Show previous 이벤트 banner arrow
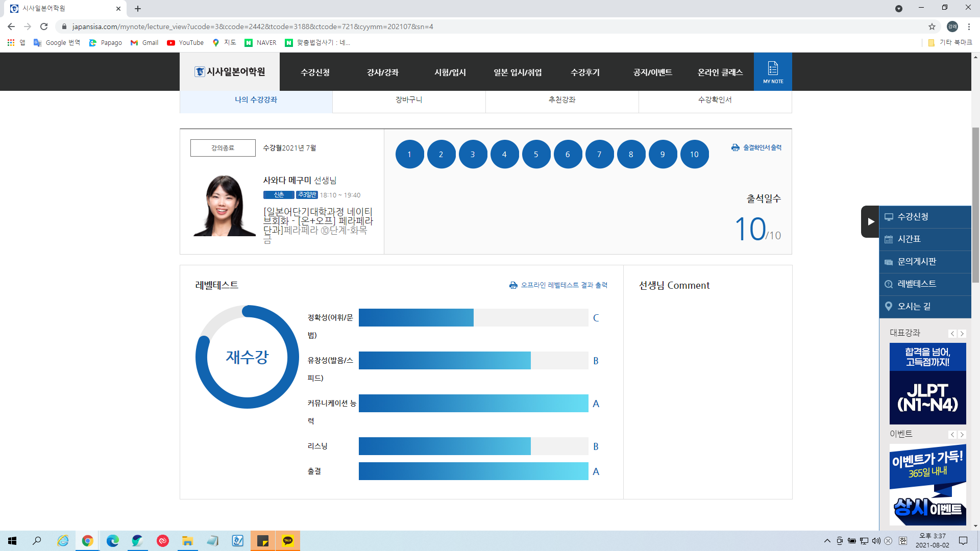This screenshot has width=980, height=551. pos(952,435)
